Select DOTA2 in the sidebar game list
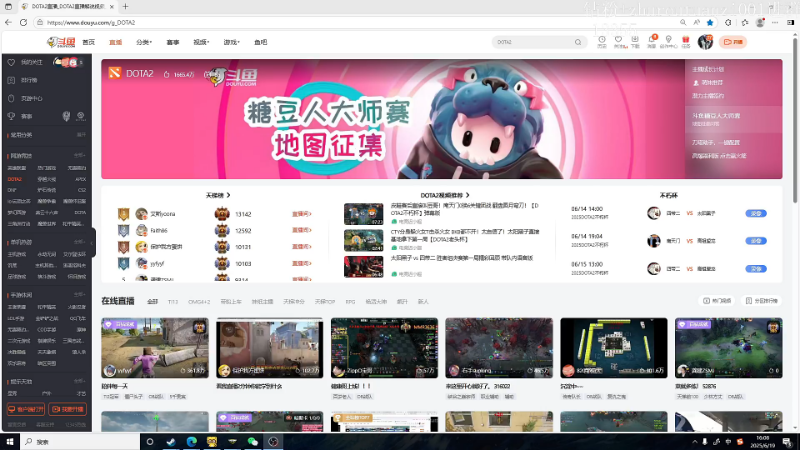Screen dimensions: 800x450 (x=15, y=179)
